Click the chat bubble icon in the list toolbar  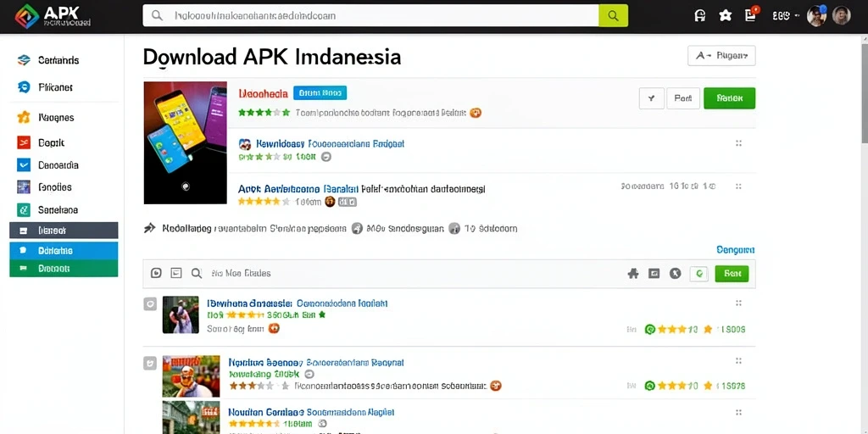(157, 273)
